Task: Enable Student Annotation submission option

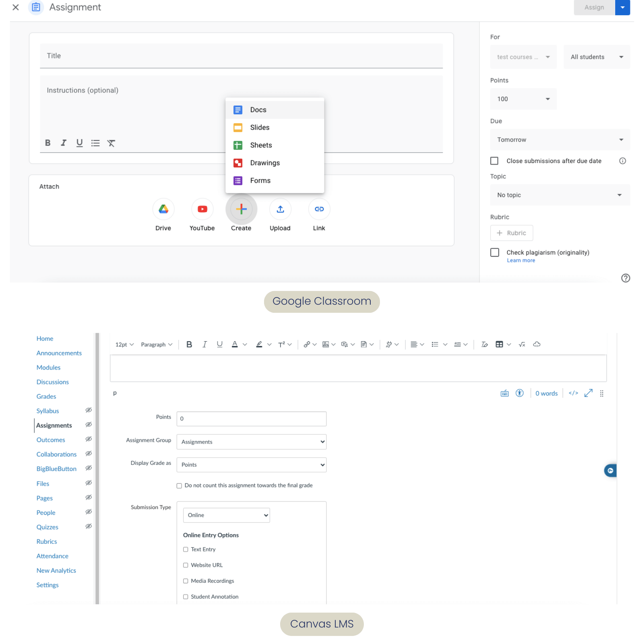Action: point(186,597)
